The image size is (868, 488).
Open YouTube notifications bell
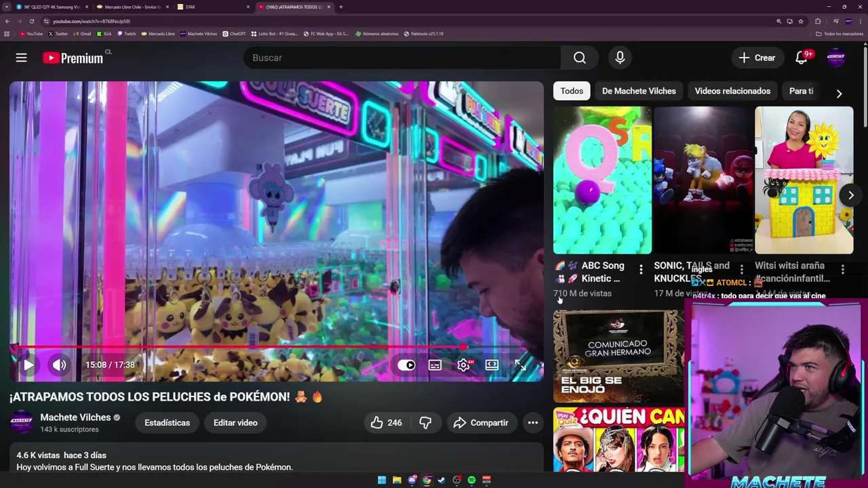(802, 58)
